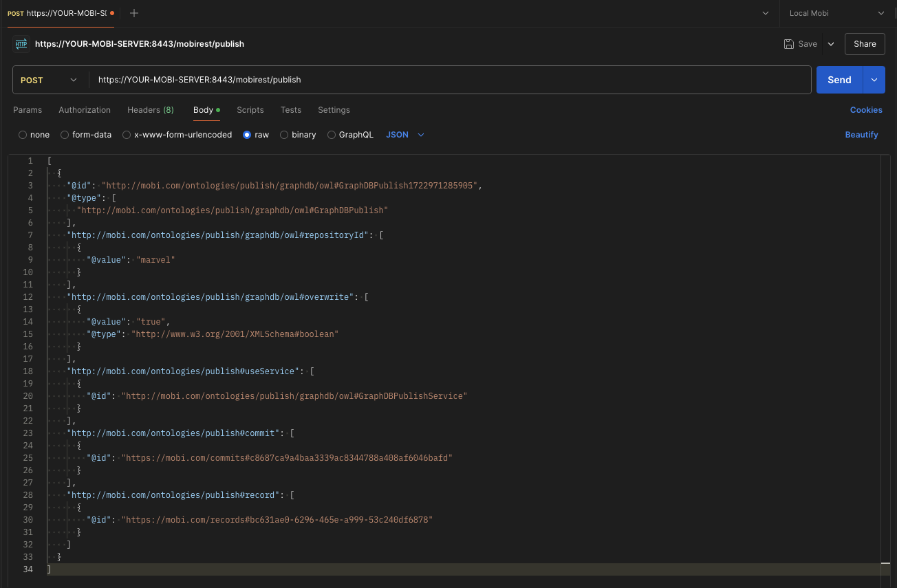Open the Scripts tab
The image size is (897, 588).
tap(250, 110)
